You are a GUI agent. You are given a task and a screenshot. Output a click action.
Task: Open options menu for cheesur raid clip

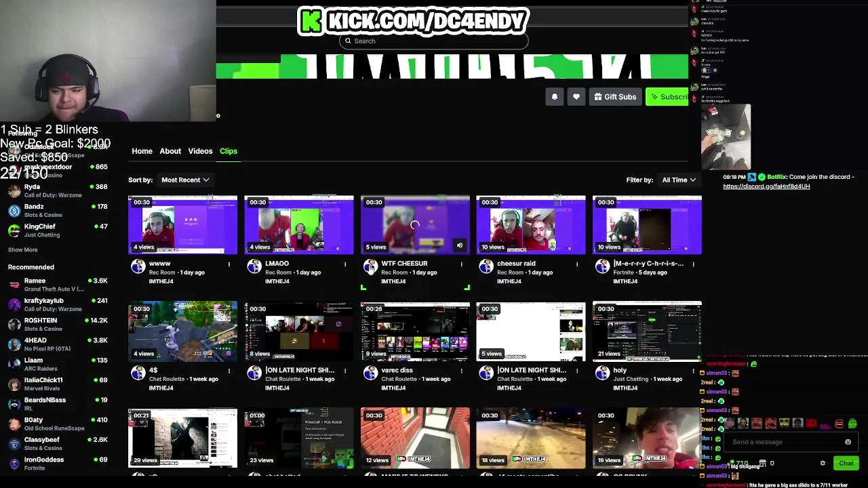pyautogui.click(x=577, y=264)
